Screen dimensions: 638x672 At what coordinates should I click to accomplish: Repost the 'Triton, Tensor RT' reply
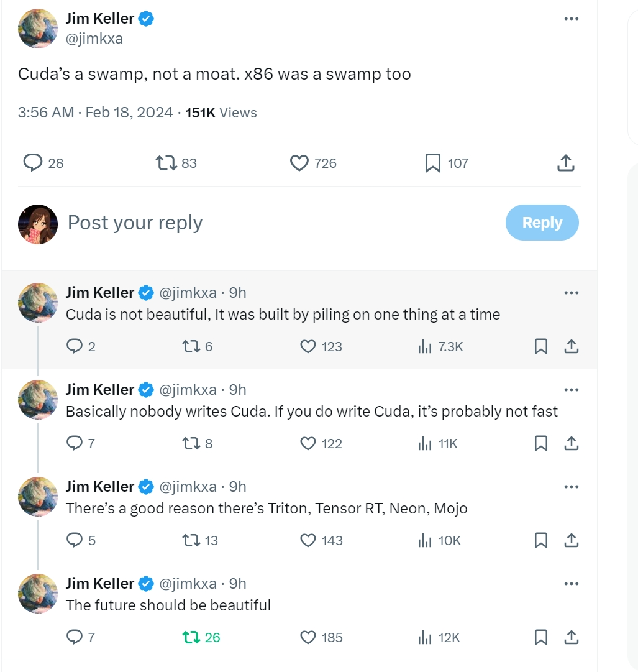(190, 541)
